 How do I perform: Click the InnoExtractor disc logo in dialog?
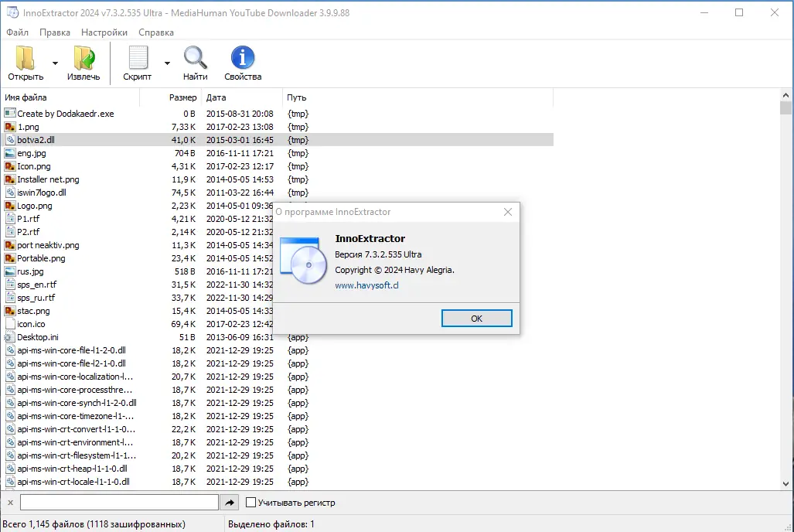click(x=303, y=261)
